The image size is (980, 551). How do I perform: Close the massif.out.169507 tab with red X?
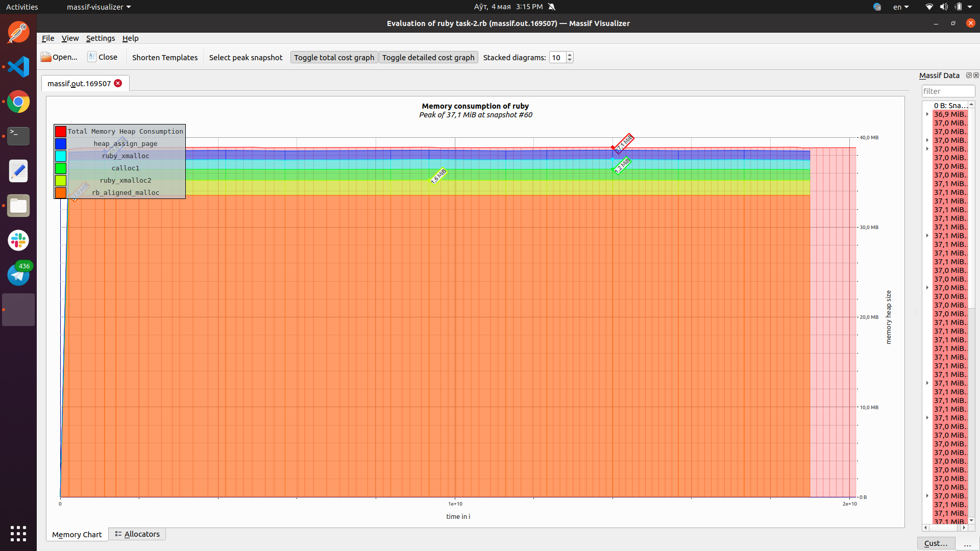(118, 83)
